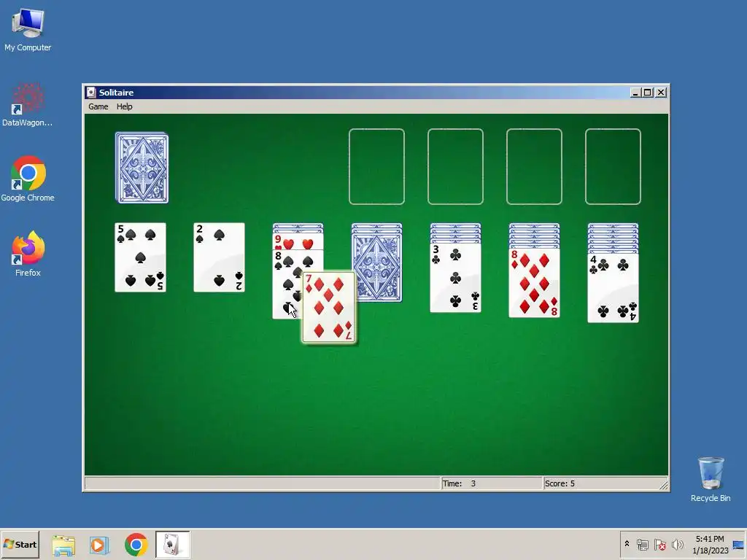This screenshot has height=560, width=747.
Task: Click the 8 of spades card
Action: pyautogui.click(x=287, y=285)
